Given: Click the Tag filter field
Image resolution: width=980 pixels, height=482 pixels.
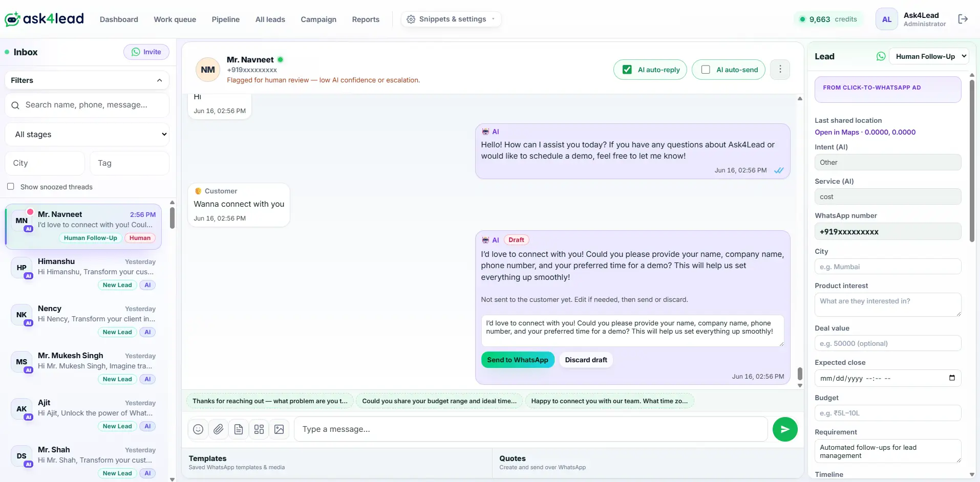Looking at the screenshot, I should (x=130, y=163).
